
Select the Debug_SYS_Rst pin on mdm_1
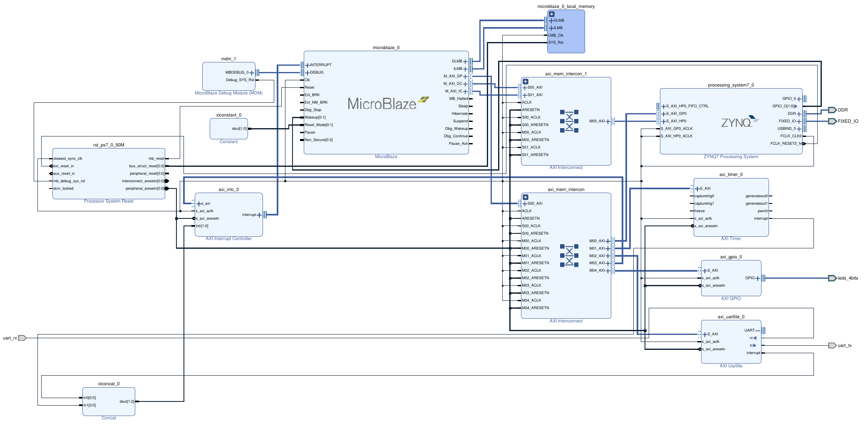(x=240, y=80)
